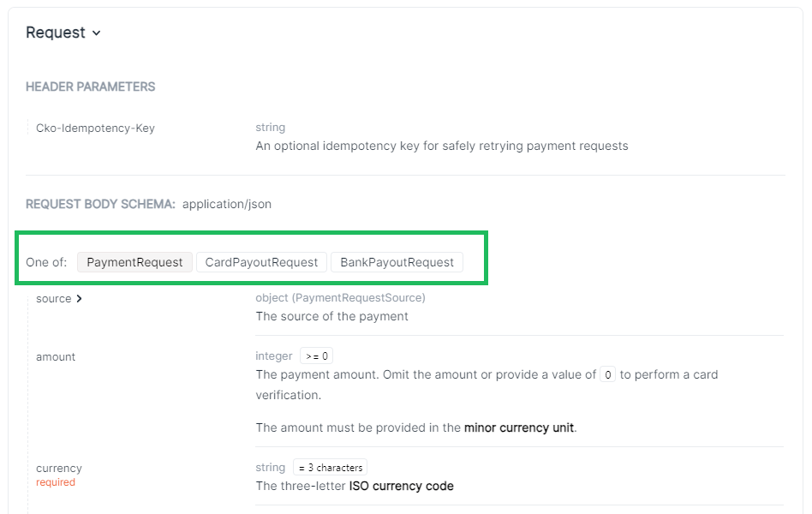Click the '= 3 characters' constraint badge
This screenshot has width=812, height=514.
330,468
